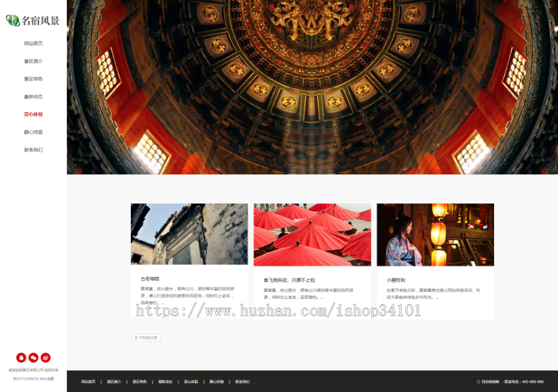Open the XML地图 sitemap link

(47, 378)
